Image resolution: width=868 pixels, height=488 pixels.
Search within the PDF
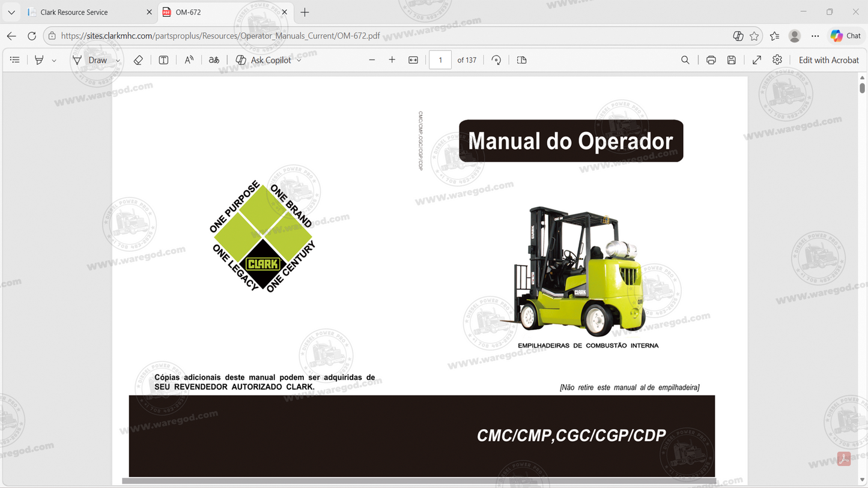tap(685, 60)
